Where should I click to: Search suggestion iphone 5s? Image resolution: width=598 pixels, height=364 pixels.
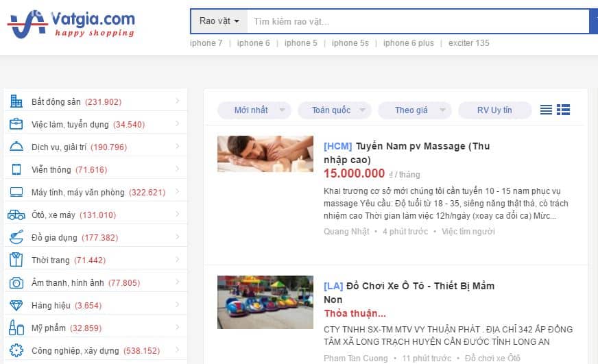350,43
